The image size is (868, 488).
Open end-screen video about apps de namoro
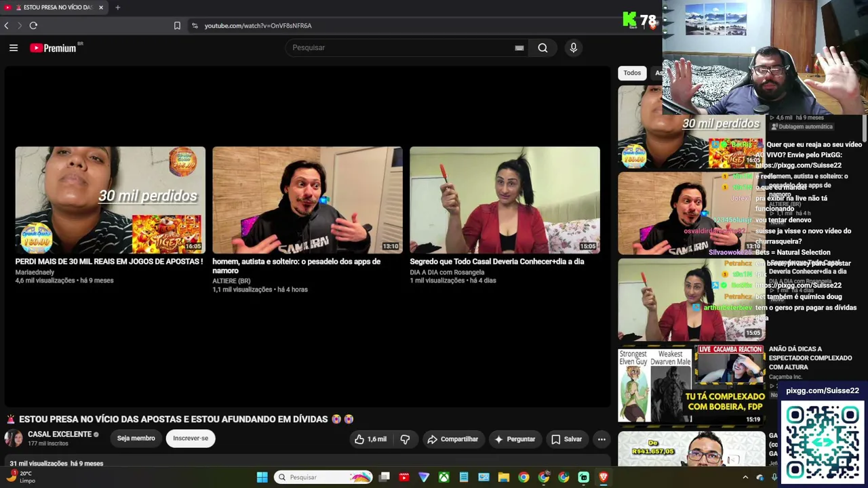pos(307,200)
